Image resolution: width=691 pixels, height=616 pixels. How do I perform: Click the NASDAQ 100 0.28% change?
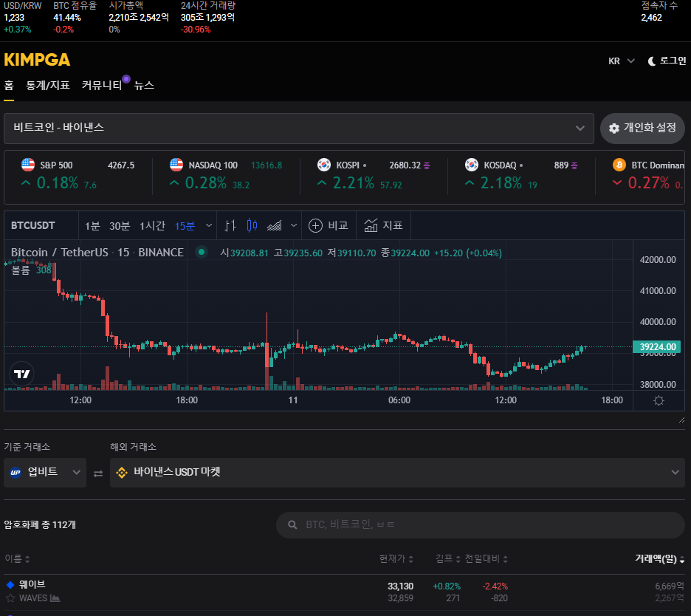click(x=205, y=182)
